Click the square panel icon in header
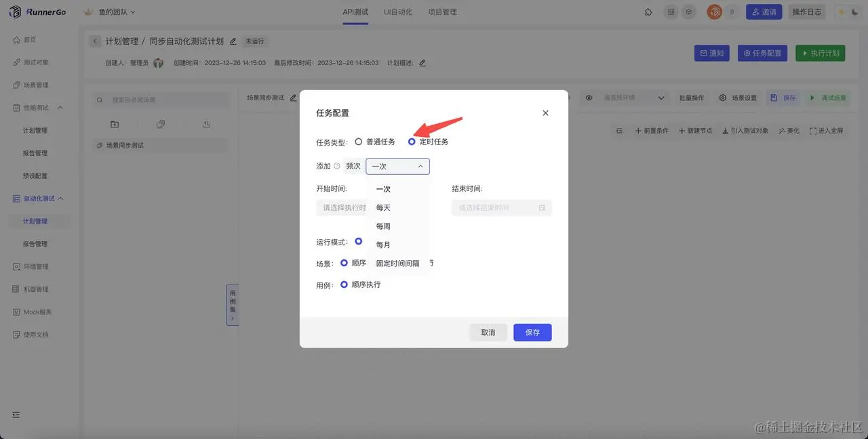Image resolution: width=868 pixels, height=439 pixels. pos(671,12)
